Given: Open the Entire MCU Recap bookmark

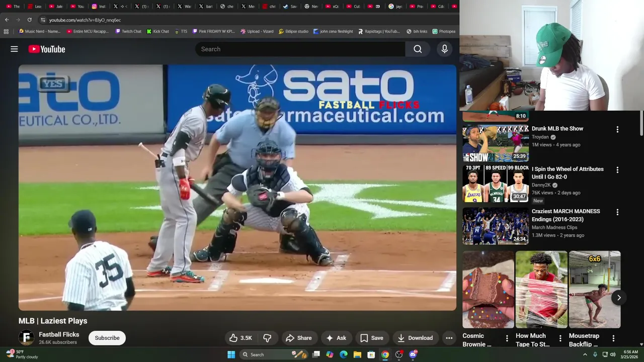Looking at the screenshot, I should (88, 31).
